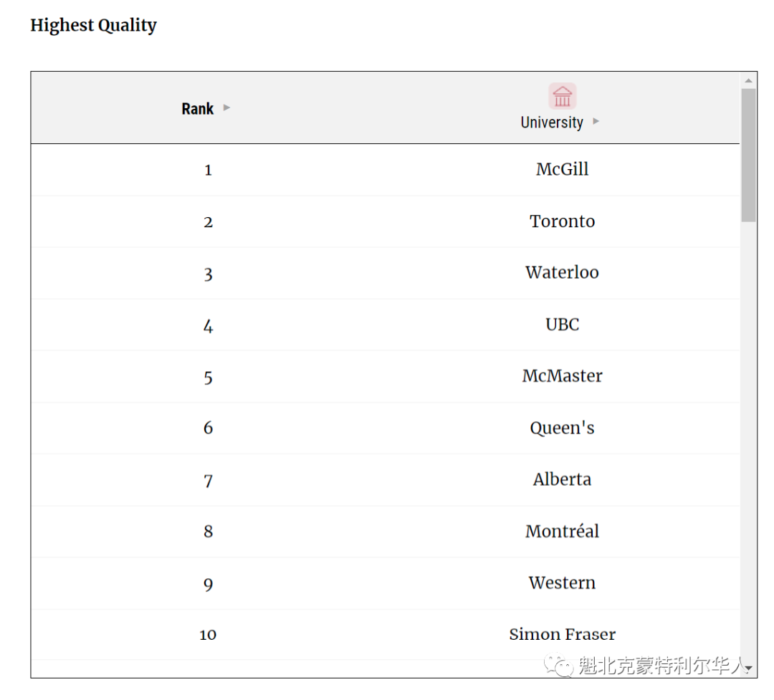Viewport: 774px width, 700px height.
Task: Click UBC in the ranking table
Action: coord(563,325)
